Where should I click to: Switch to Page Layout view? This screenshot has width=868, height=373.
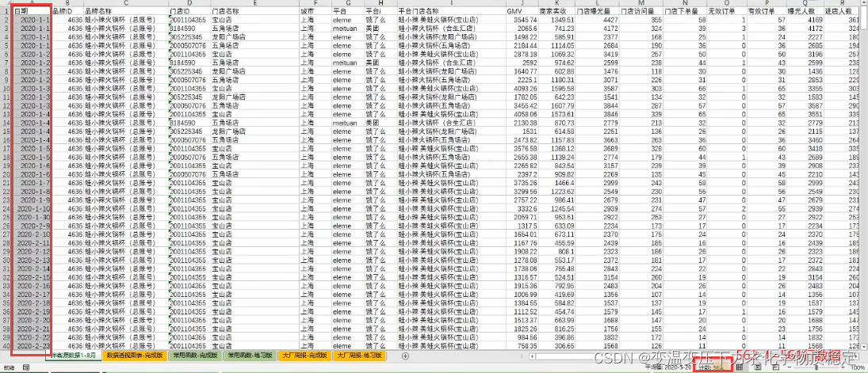click(758, 367)
